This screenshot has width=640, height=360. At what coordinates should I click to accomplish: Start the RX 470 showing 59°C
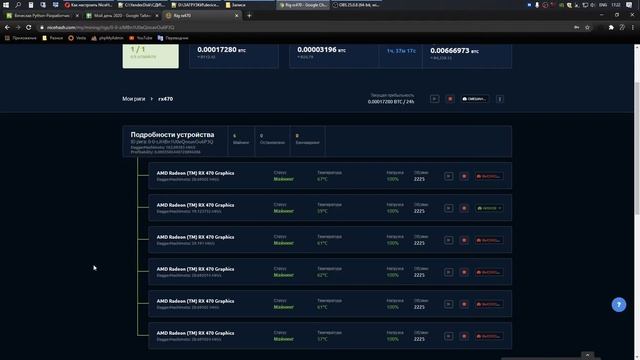pos(449,208)
